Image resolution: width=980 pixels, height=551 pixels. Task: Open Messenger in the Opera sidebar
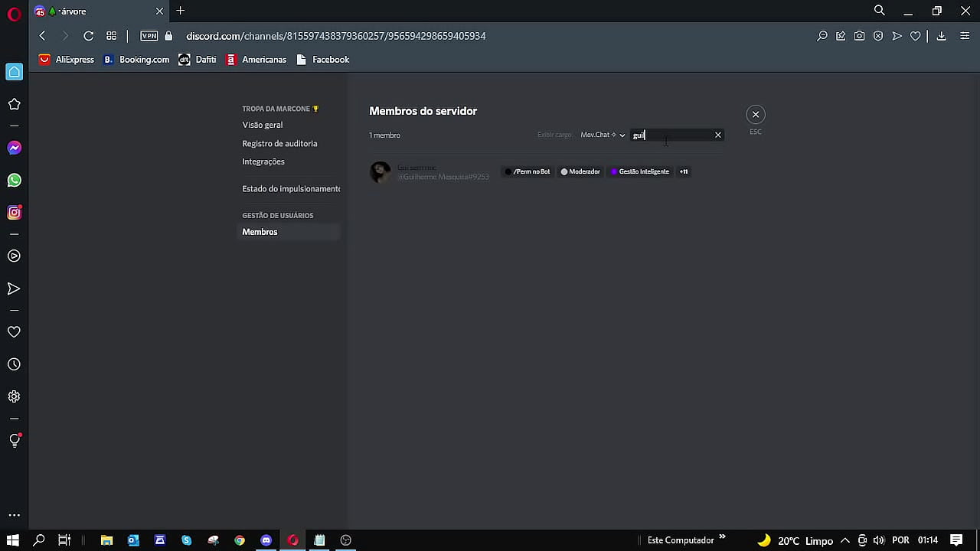point(14,148)
